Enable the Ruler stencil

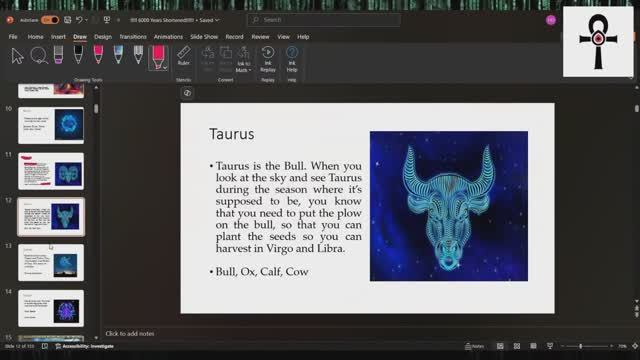184,56
